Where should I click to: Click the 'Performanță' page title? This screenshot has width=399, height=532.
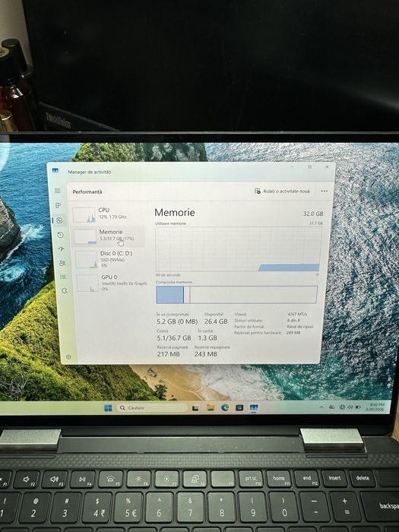[x=87, y=192]
